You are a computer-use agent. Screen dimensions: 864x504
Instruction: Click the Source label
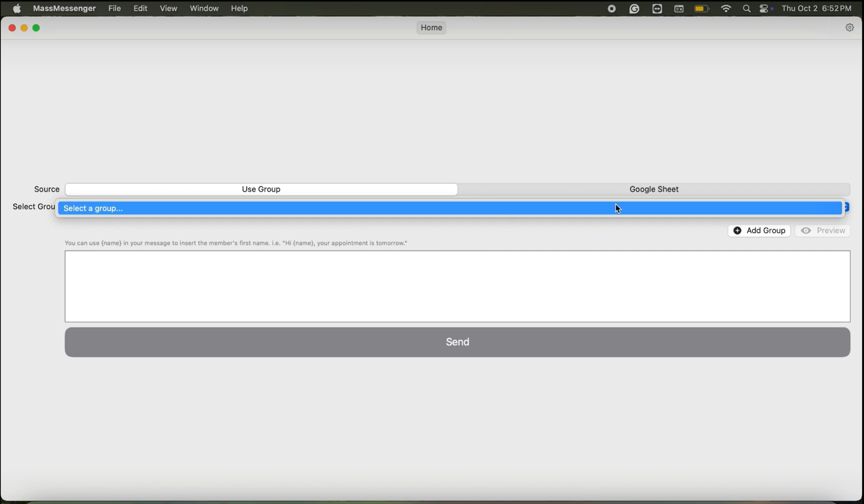(x=47, y=189)
